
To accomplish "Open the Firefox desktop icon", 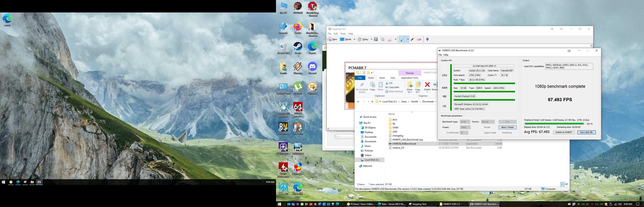I will pos(298,28).
